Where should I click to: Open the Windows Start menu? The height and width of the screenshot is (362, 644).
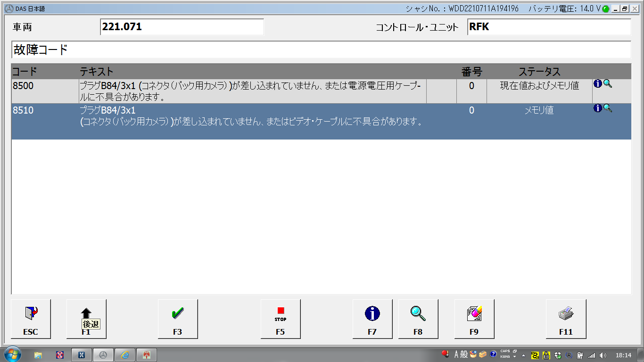pos(12,354)
